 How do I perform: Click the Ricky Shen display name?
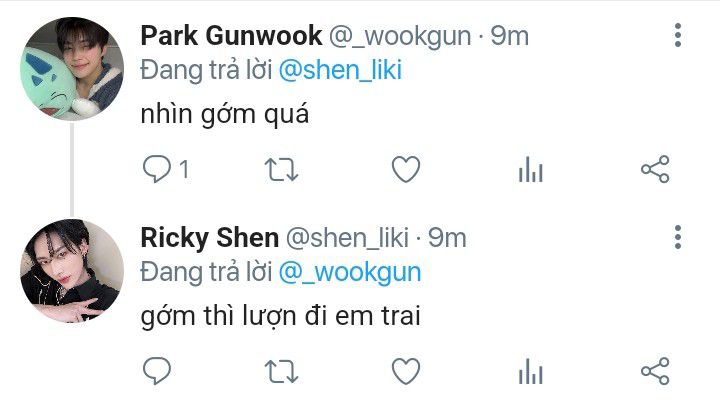point(210,238)
